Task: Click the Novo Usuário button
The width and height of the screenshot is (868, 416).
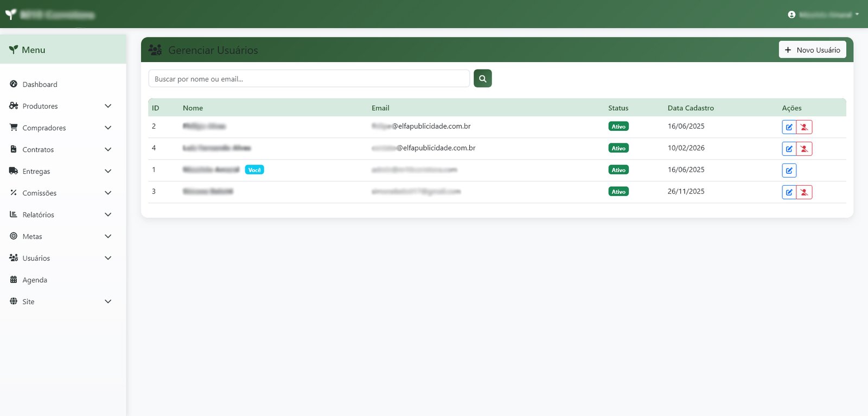Action: click(x=812, y=49)
